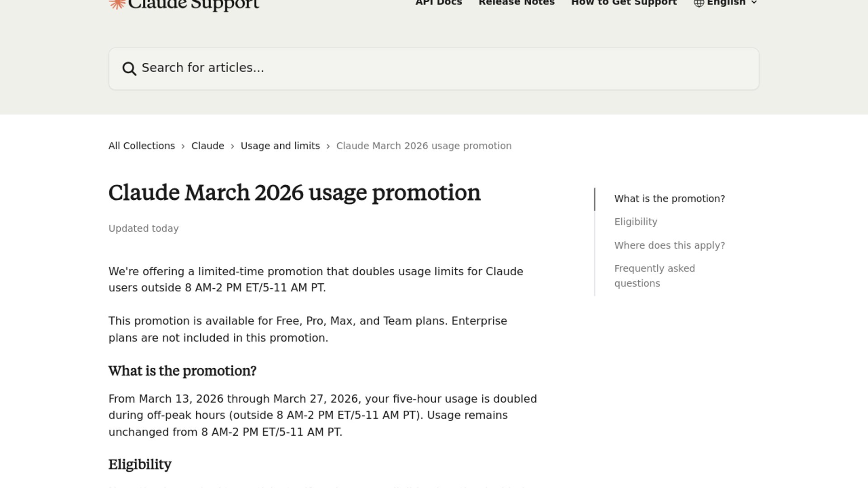Click the current page breadcrumb text
Screen dimensions: 868x488
coord(424,146)
